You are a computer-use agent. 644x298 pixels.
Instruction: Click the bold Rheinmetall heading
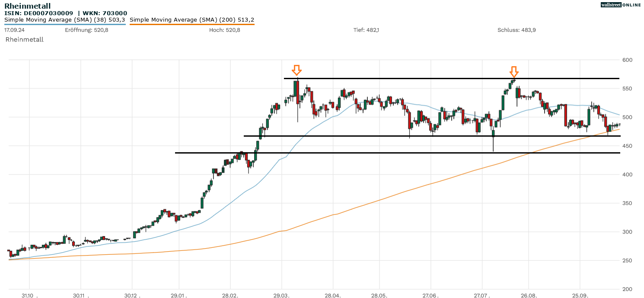pyautogui.click(x=28, y=6)
